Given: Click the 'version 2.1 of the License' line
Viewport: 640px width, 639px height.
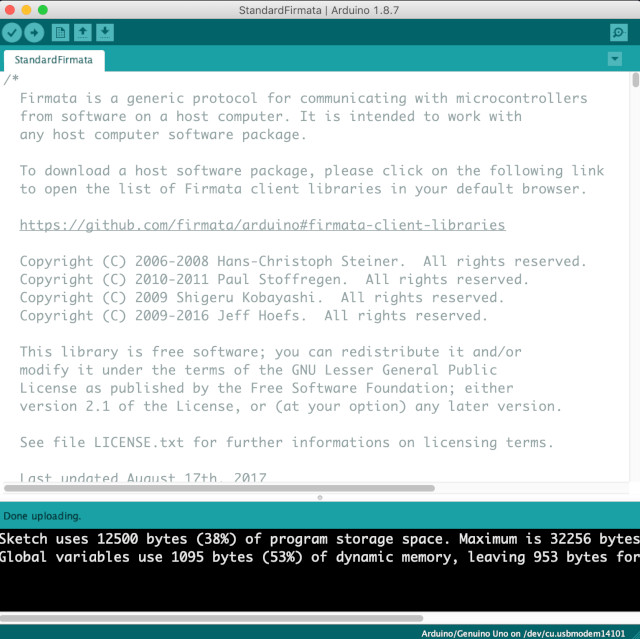Looking at the screenshot, I should (x=291, y=406).
